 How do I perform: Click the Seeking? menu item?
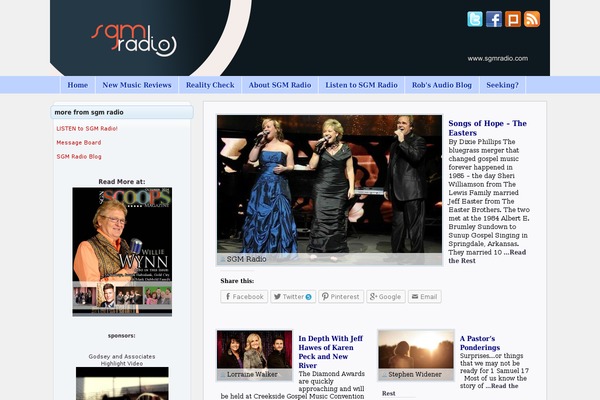(x=502, y=85)
